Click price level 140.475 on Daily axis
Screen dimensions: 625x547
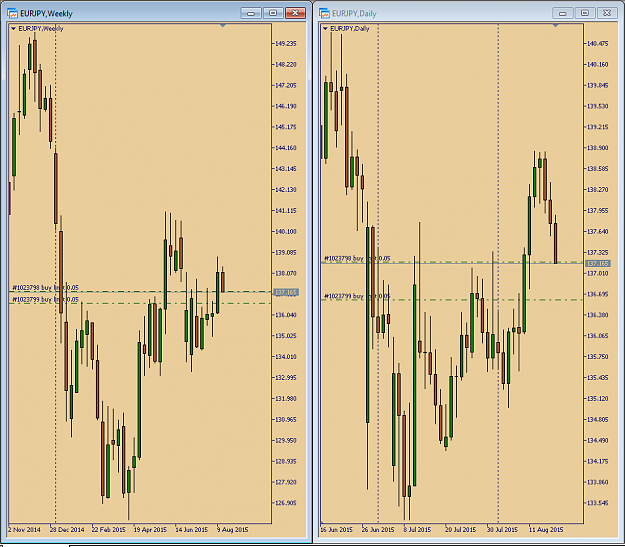pyautogui.click(x=597, y=43)
